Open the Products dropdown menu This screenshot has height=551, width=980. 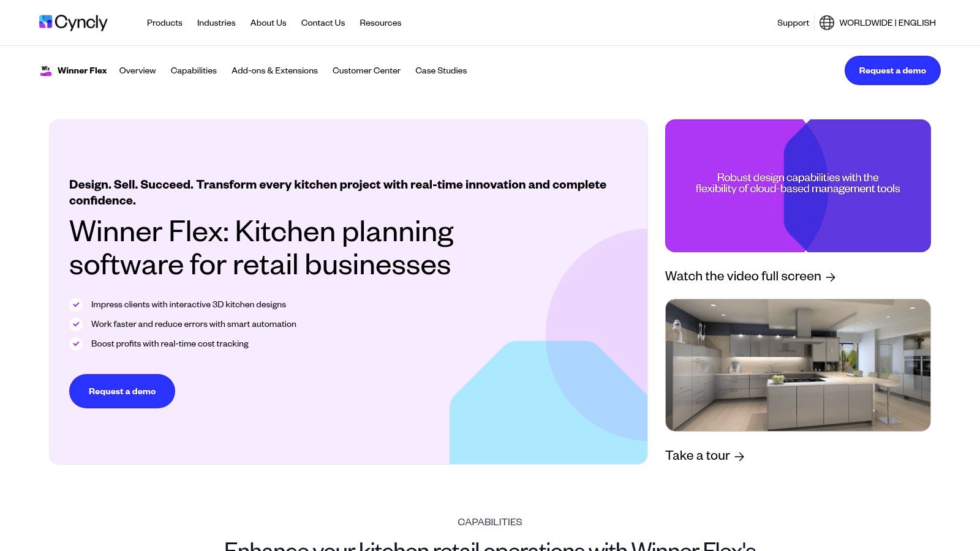point(164,23)
